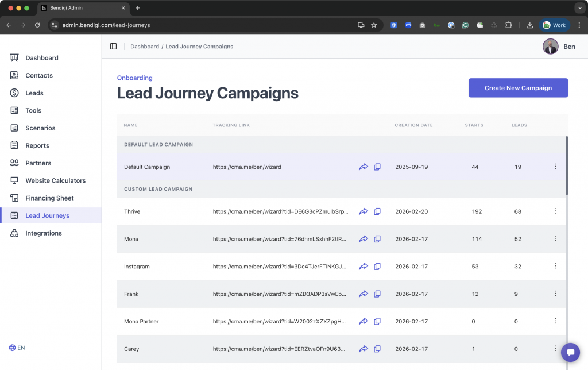This screenshot has width=588, height=370.
Task: Click the share arrow for Thrive campaign
Action: (363, 211)
